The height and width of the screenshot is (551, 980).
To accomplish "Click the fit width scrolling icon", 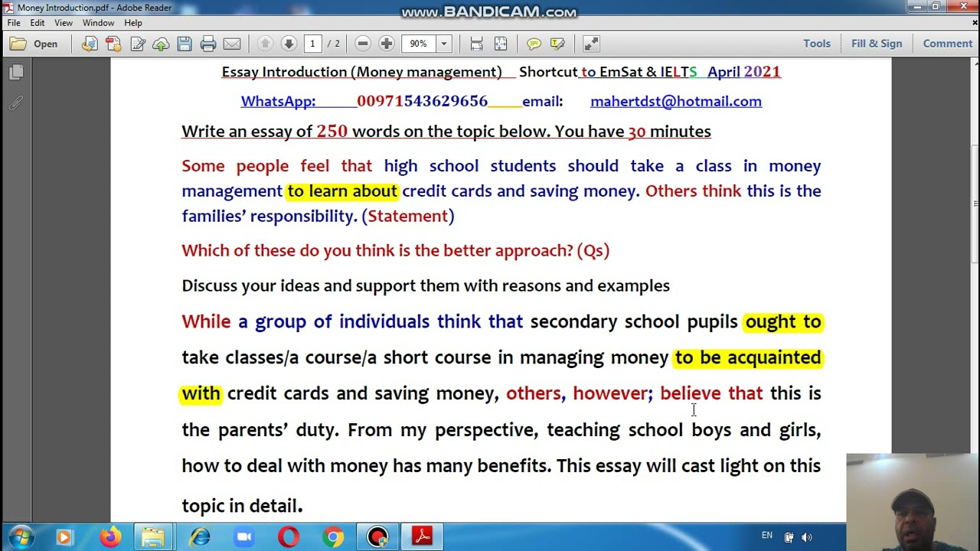I will 476,44.
